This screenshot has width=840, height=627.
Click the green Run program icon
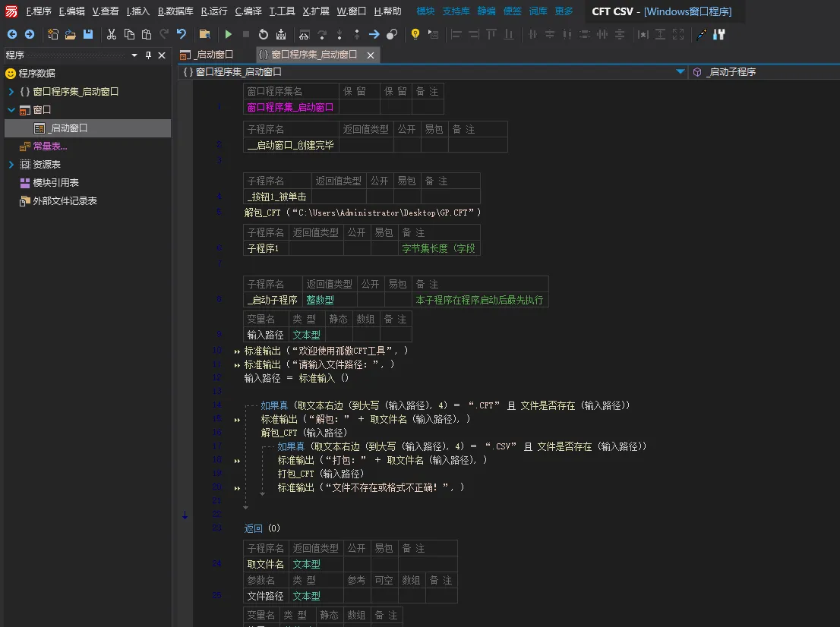tap(229, 34)
